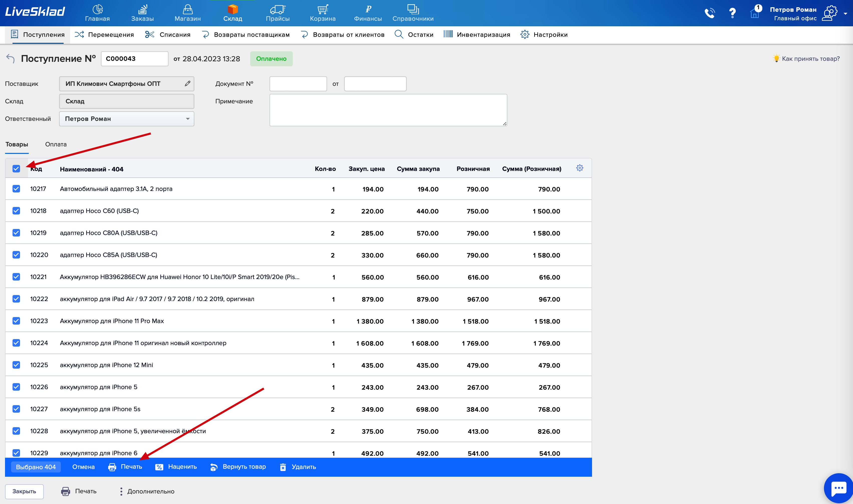Uncheck item 10219 checkbox
Viewport: 853px width, 504px height.
[x=16, y=233]
